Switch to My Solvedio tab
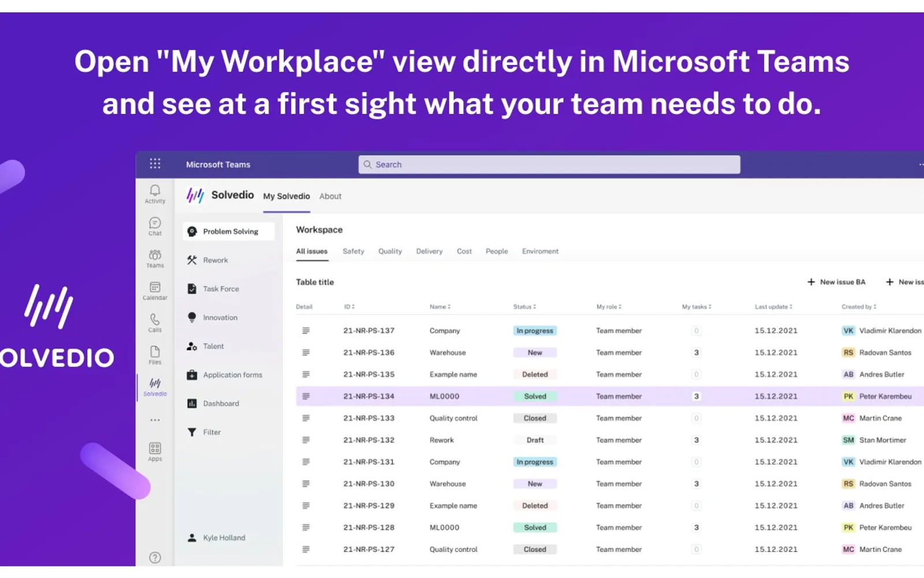This screenshot has width=924, height=578. click(286, 197)
